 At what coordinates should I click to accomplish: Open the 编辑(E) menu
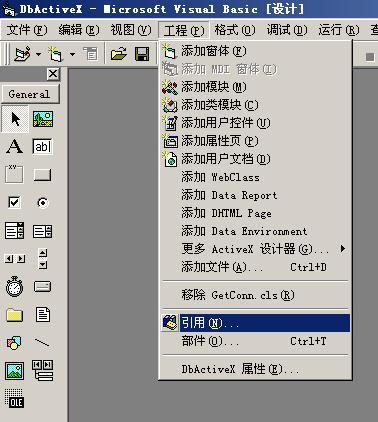79,30
